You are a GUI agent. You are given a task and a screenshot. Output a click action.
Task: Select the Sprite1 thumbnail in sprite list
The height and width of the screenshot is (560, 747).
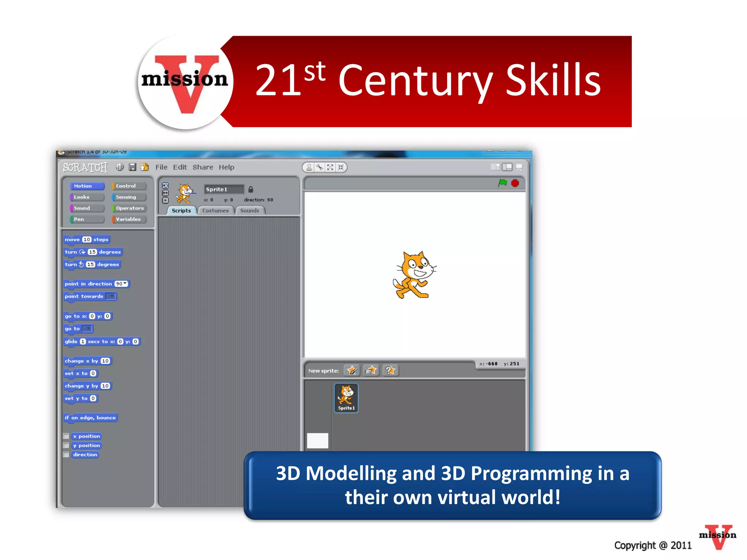(x=346, y=398)
